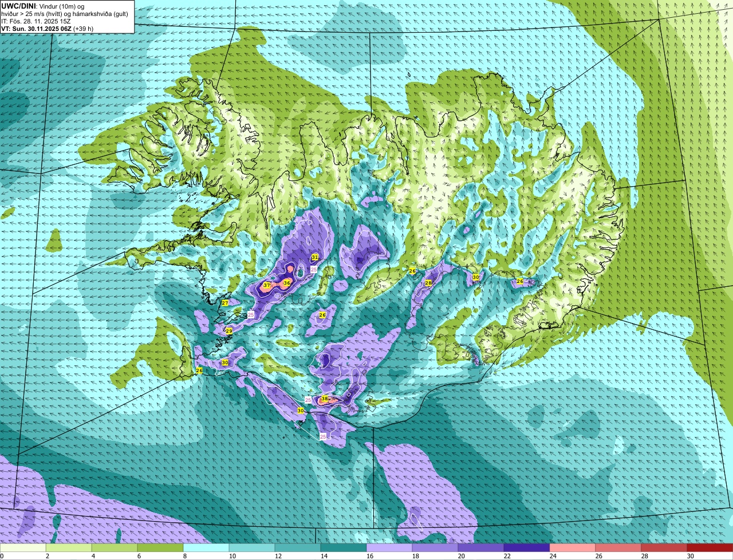Select the yellow gust marker labeled 31
733x560 pixels.
click(x=315, y=257)
